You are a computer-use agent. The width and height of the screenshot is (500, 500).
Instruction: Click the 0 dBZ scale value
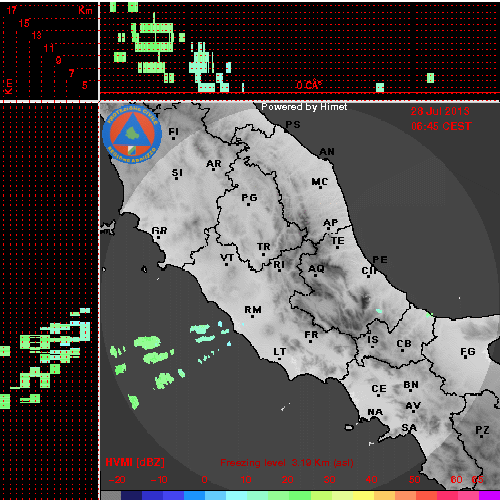tap(205, 480)
